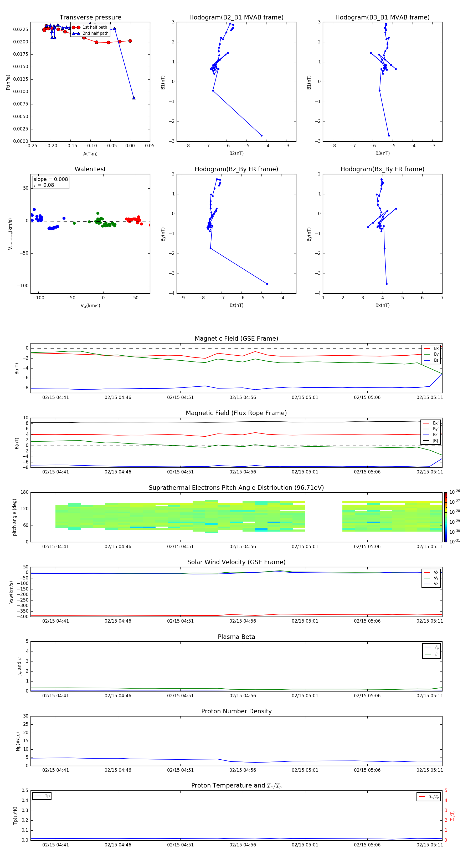Click the 'WalenTest' plot title
Viewport: 473px width, 868px height.
coord(90,169)
